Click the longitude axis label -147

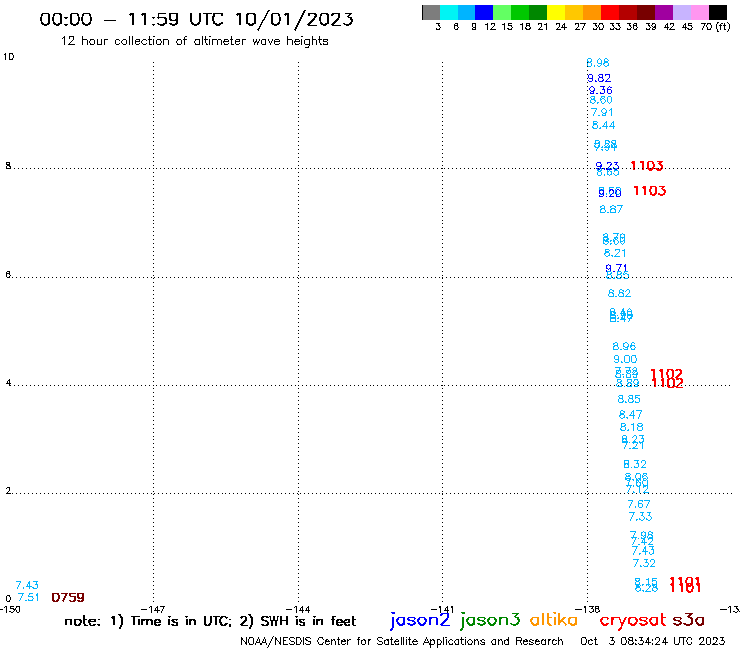[x=153, y=609]
